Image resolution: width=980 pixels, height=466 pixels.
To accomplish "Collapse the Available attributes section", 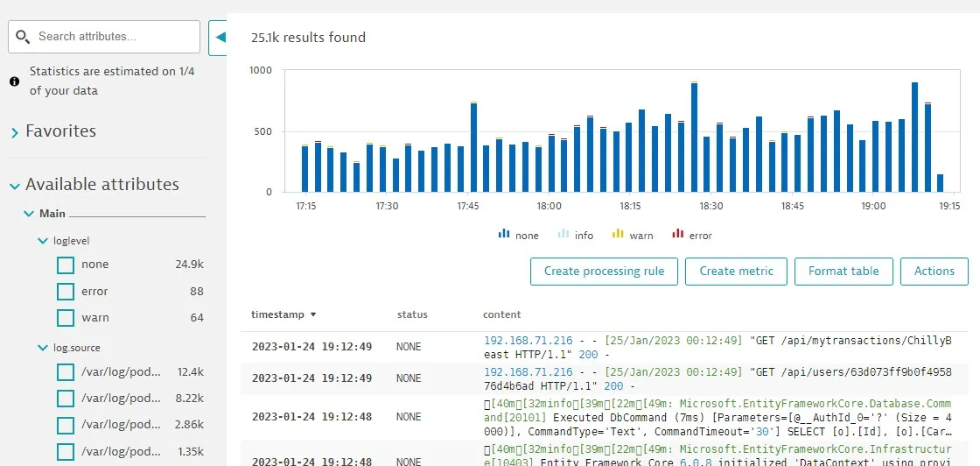I will (15, 186).
